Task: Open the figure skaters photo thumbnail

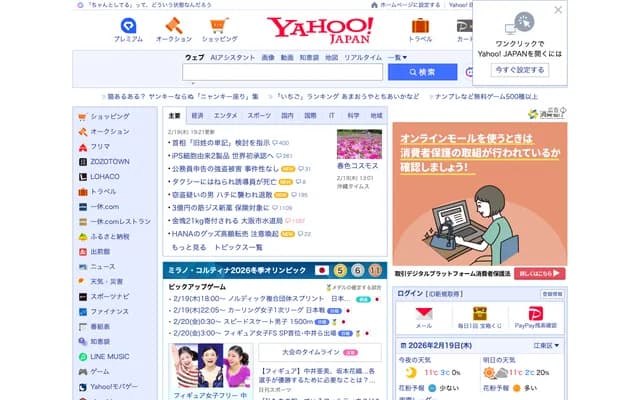Action: [211, 366]
